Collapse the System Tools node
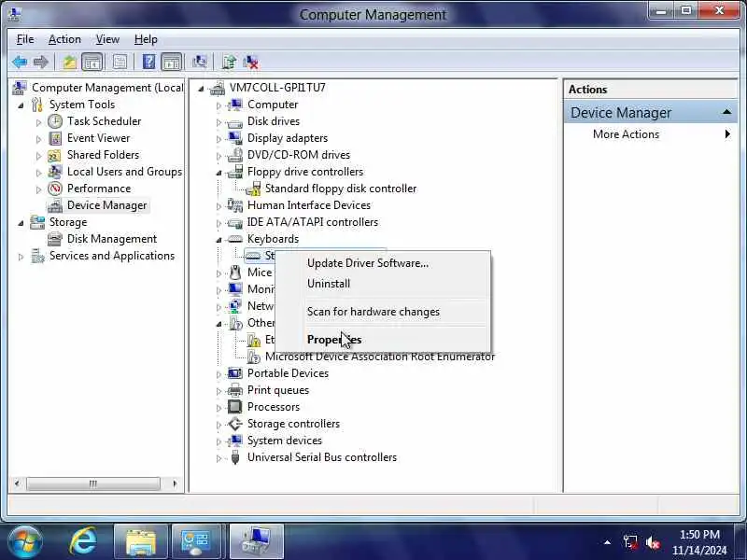Screen dimensions: 747x560 click(x=21, y=105)
